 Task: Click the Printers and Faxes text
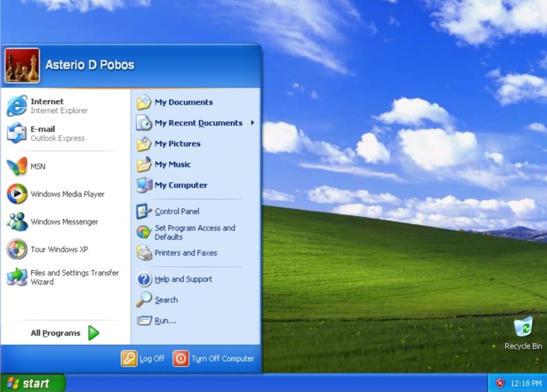tap(186, 253)
